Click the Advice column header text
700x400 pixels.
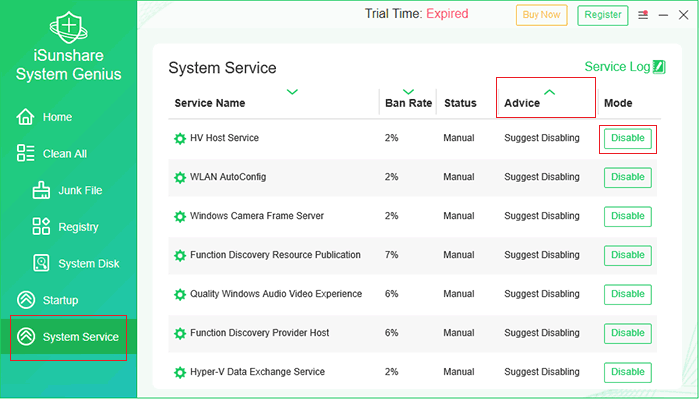click(x=522, y=103)
